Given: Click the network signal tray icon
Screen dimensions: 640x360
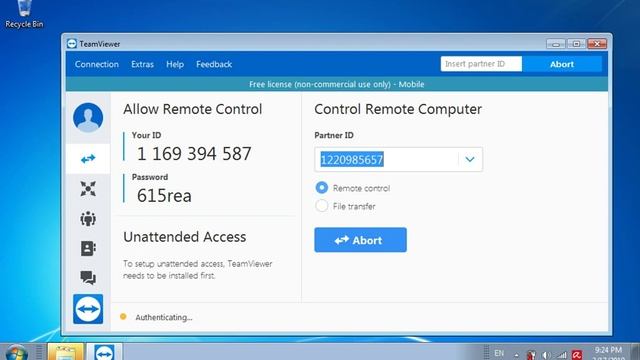Looking at the screenshot, I should (562, 355).
